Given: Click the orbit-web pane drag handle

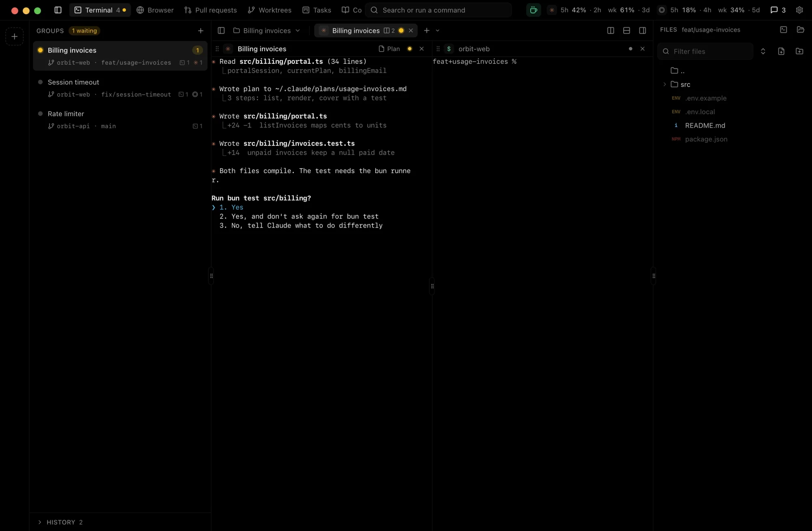Looking at the screenshot, I should (438, 49).
